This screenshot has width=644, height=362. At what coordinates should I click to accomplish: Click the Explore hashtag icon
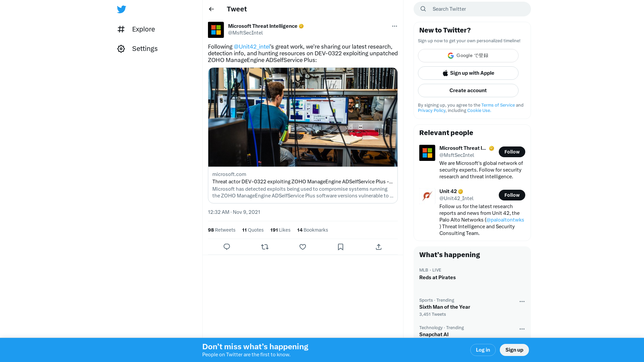coord(121,29)
